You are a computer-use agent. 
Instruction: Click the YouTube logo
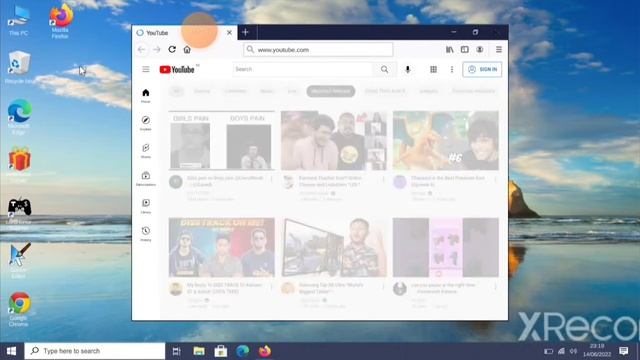point(177,70)
